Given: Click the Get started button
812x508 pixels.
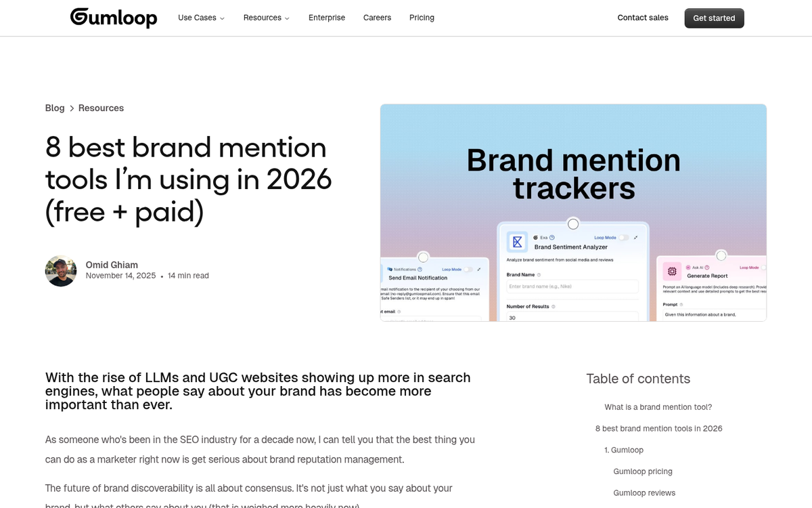Looking at the screenshot, I should [x=714, y=18].
